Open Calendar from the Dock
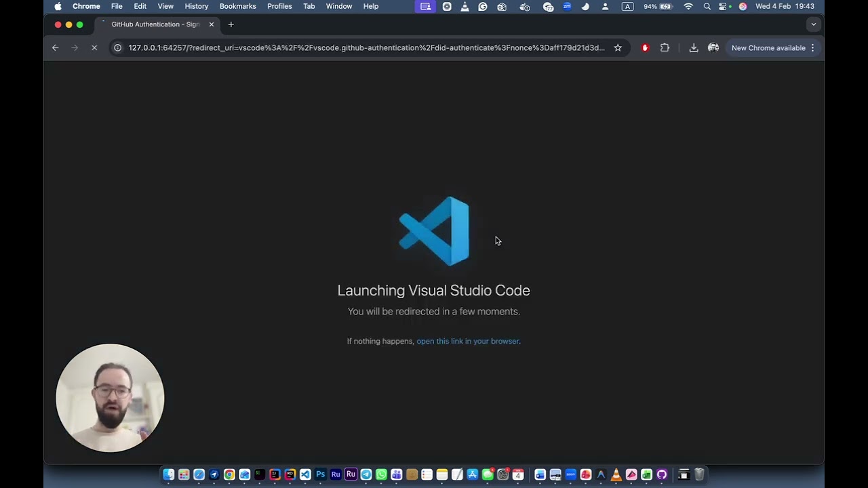Image resolution: width=868 pixels, height=488 pixels. click(518, 474)
